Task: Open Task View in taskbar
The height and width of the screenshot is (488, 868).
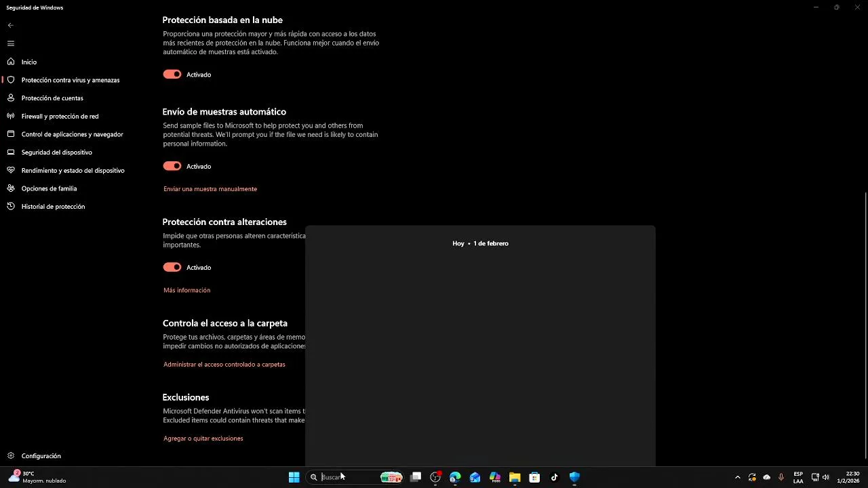Action: 416,477
